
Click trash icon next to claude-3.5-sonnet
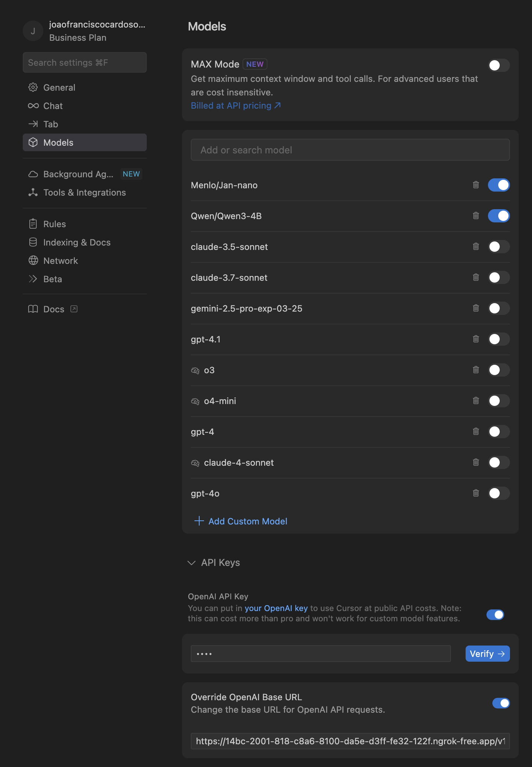click(476, 247)
